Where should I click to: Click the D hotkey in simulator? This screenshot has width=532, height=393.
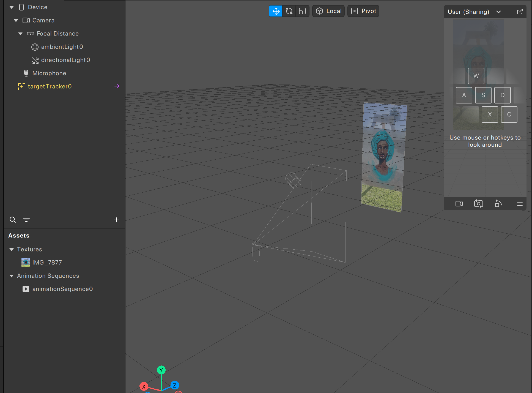(x=503, y=95)
